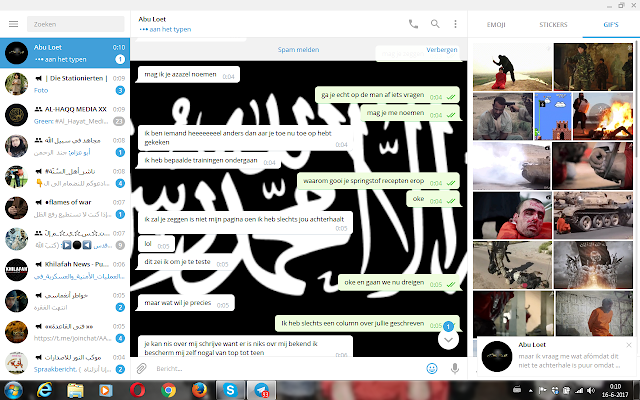
Task: Click message 'maar wat wil je precies'
Action: pyautogui.click(x=186, y=303)
